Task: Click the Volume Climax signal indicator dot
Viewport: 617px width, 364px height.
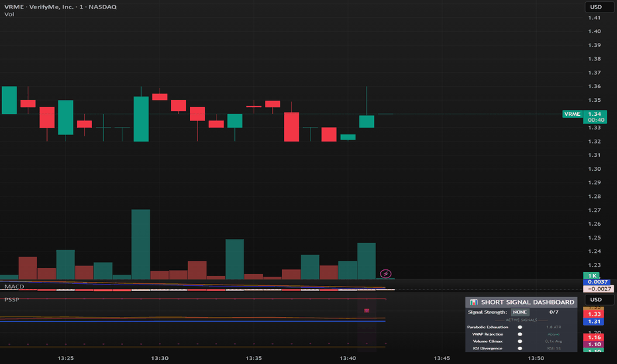Action: [x=520, y=341]
